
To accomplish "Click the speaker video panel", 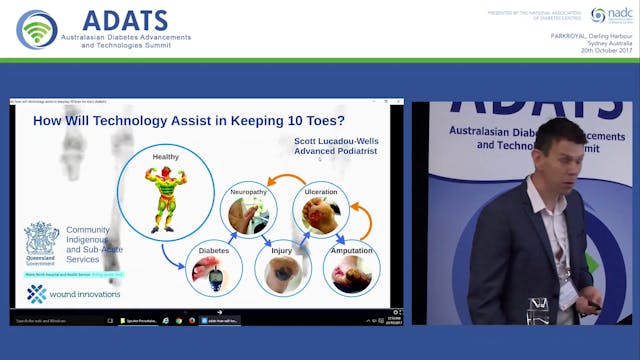I will (x=522, y=213).
